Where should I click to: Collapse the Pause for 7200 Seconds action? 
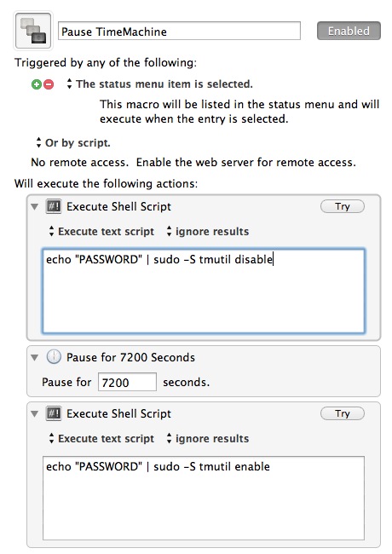click(35, 358)
